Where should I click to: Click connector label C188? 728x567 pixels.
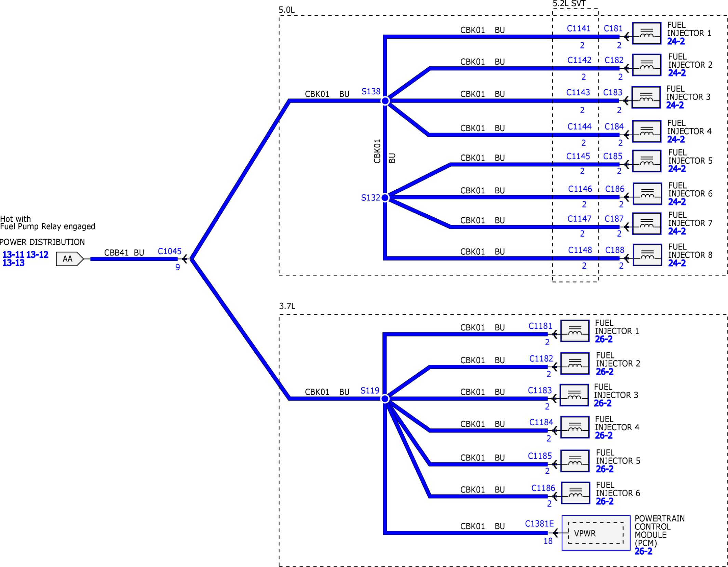point(615,250)
